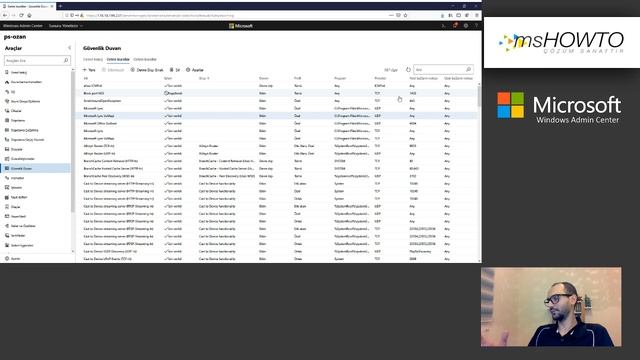Select the Block port 1433 rule row

(276, 93)
